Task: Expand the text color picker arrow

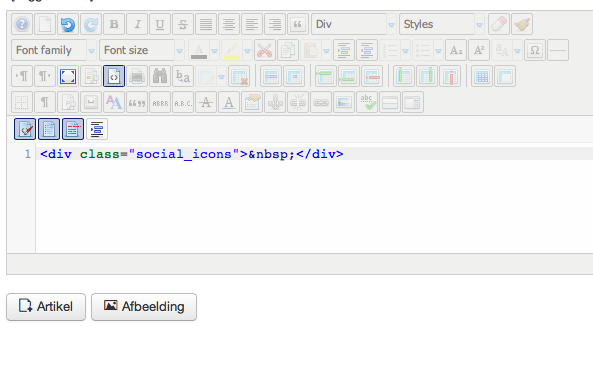Action: click(x=214, y=50)
